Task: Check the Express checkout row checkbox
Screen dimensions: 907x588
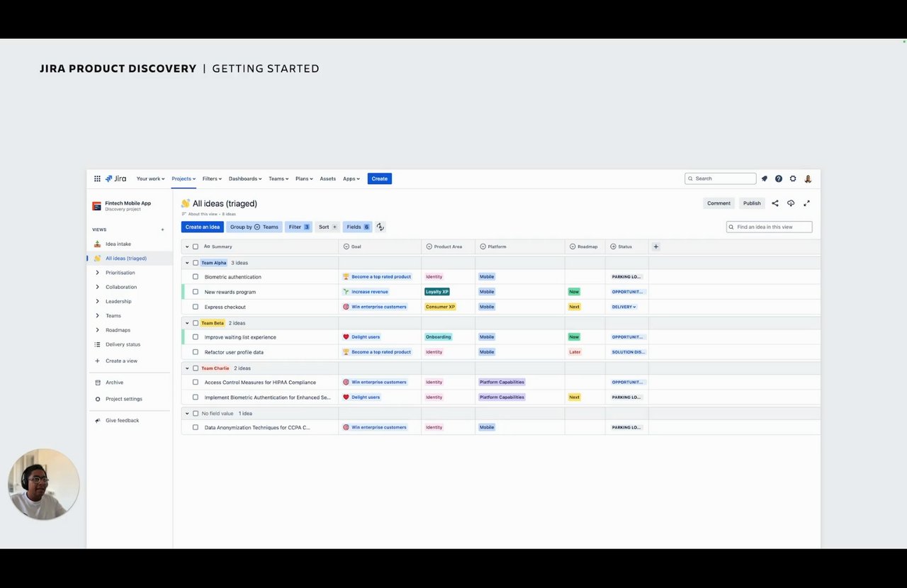Action: (x=196, y=307)
